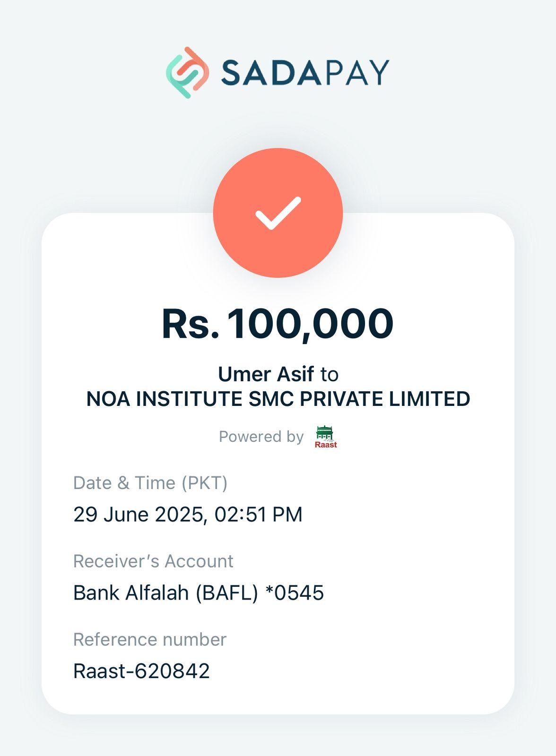Viewport: 556px width, 756px height.
Task: Click the Reference number label
Action: point(150,639)
